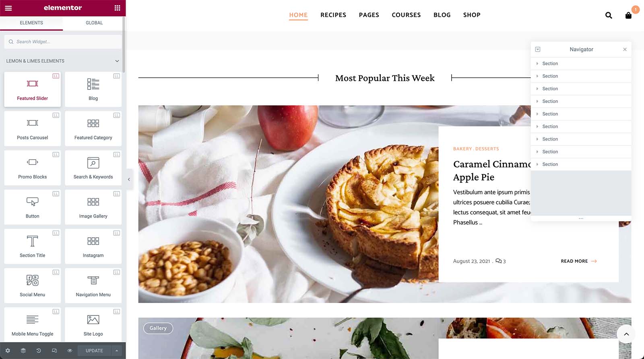Toggle expand all in Navigator header

(538, 49)
